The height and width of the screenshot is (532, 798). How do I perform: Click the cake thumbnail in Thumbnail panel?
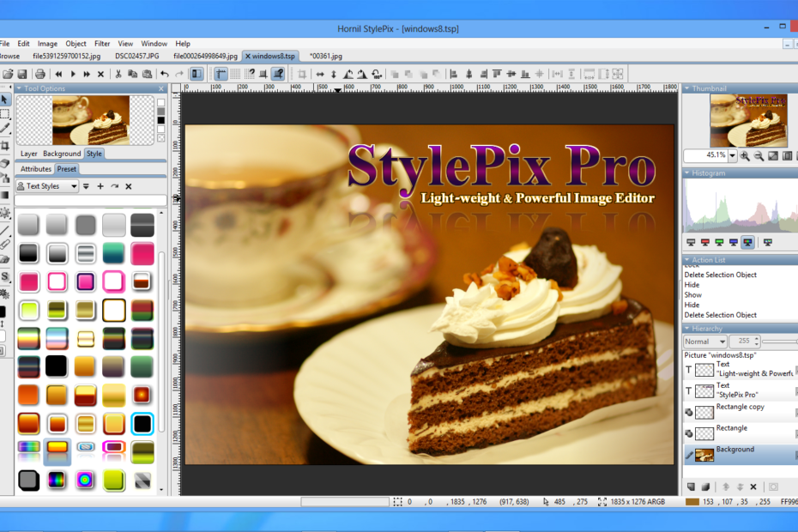(x=748, y=120)
